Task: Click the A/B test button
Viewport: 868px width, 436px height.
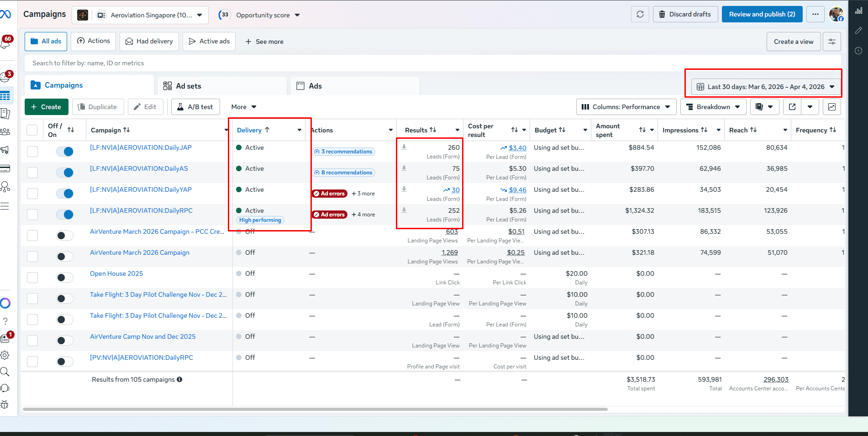Action: click(x=195, y=107)
